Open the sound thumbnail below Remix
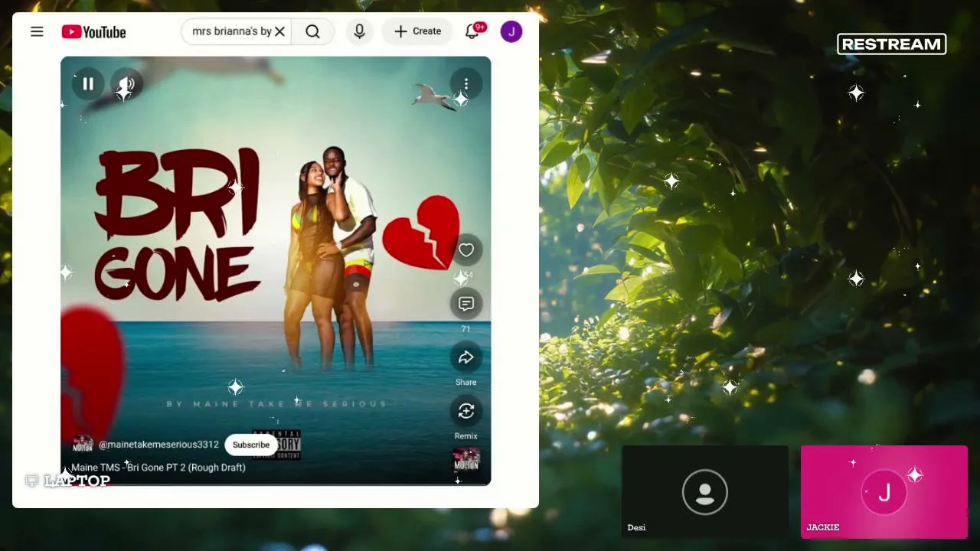980x551 pixels. [466, 459]
